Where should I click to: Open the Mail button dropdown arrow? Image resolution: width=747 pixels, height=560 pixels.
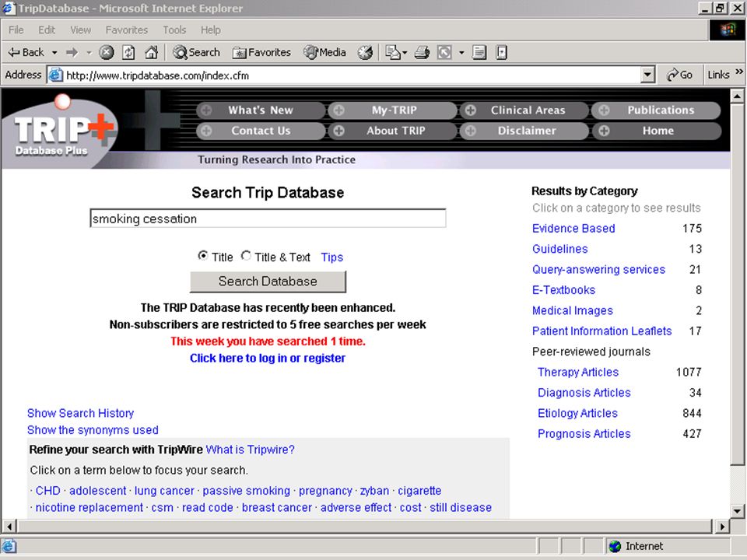(405, 52)
